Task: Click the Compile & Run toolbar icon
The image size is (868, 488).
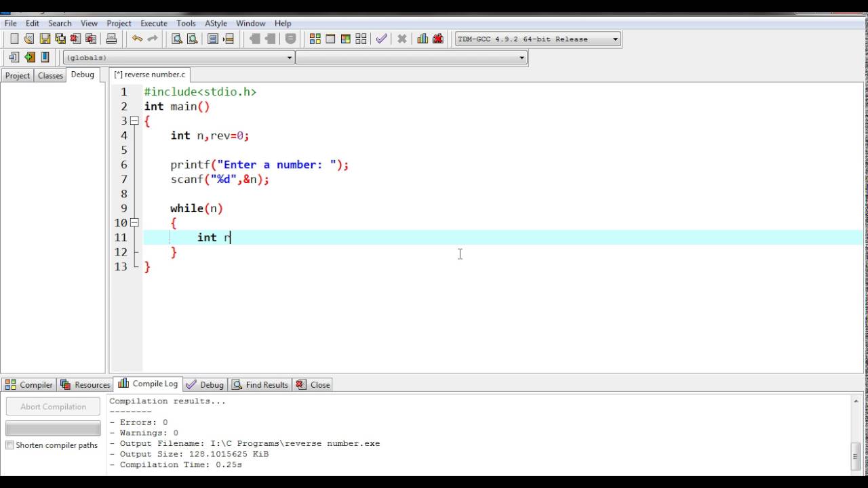Action: [x=345, y=39]
